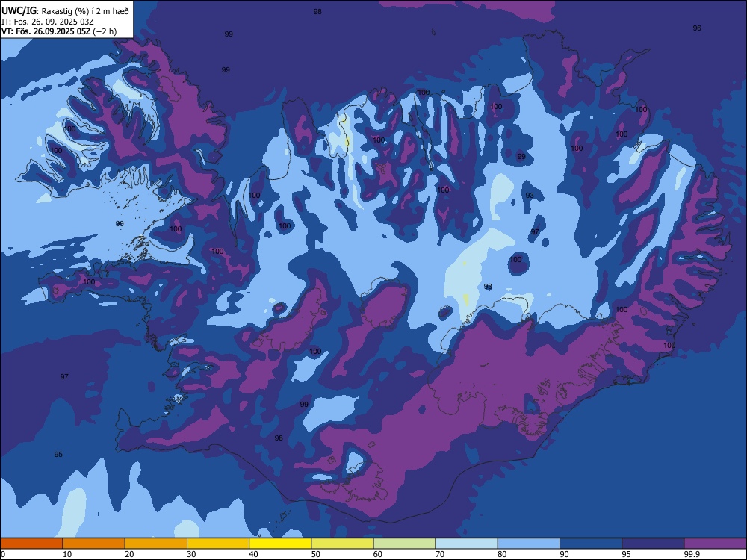This screenshot has width=747, height=560.
Task: Choose the 60–70% light green legend swatch
Action: 404,544
